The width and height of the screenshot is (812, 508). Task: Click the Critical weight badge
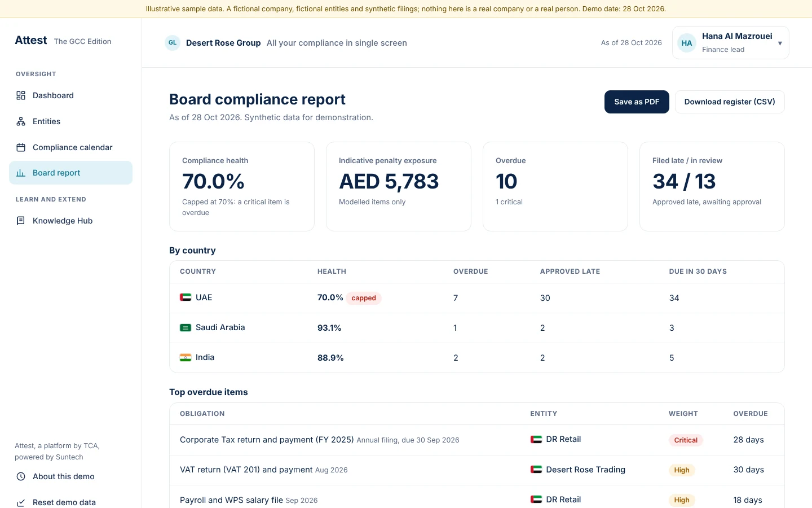pyautogui.click(x=686, y=440)
